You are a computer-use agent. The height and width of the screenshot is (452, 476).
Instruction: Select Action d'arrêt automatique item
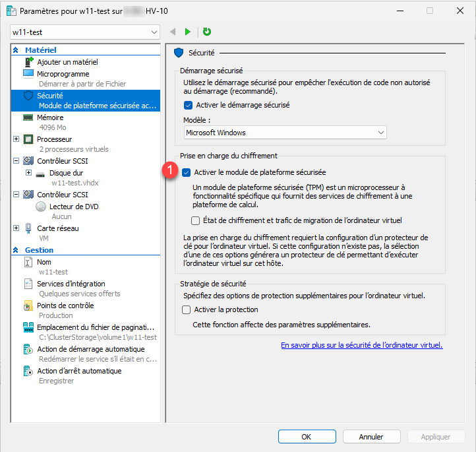[79, 371]
